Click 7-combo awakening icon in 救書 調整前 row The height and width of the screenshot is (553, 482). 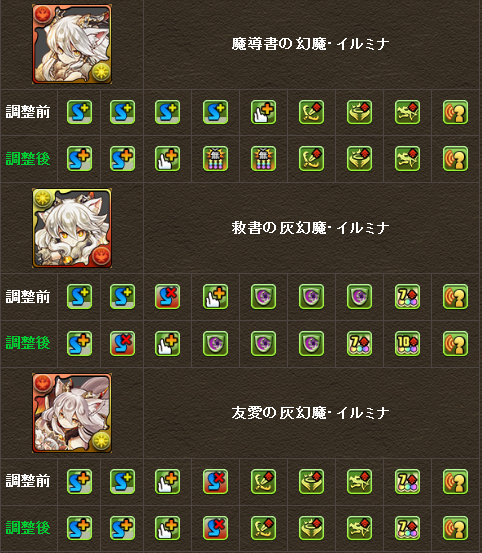[x=407, y=297]
